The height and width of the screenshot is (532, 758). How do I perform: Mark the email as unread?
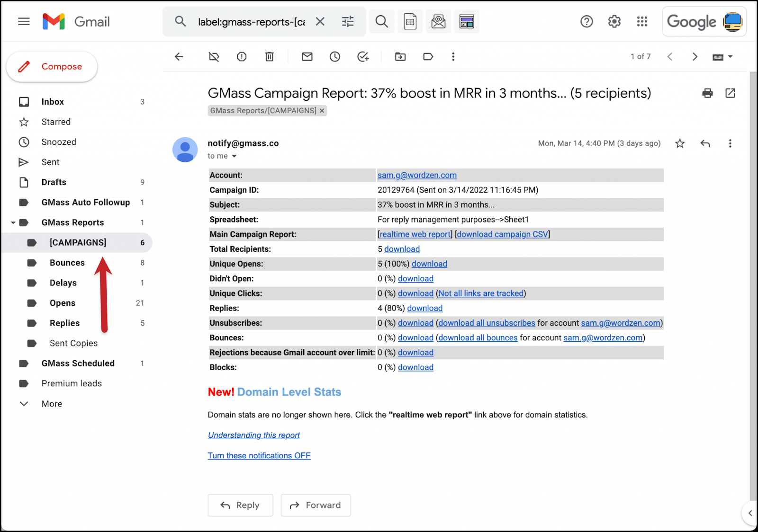click(307, 57)
